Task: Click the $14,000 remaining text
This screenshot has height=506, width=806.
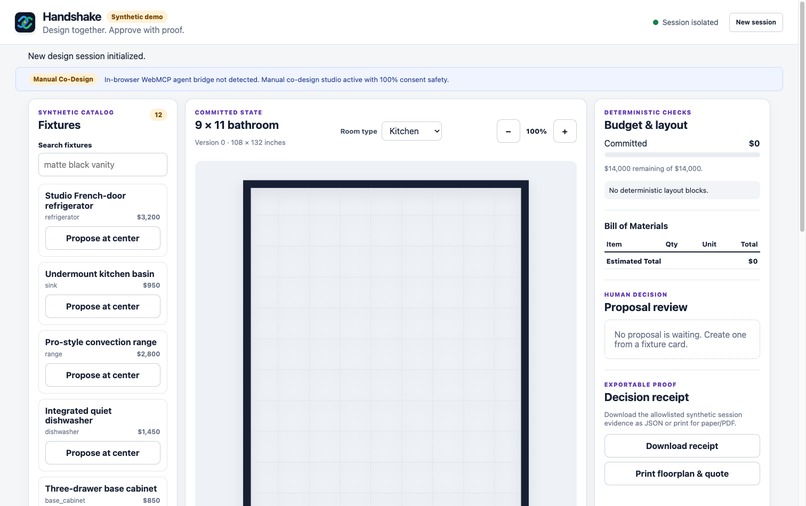Action: tap(653, 169)
